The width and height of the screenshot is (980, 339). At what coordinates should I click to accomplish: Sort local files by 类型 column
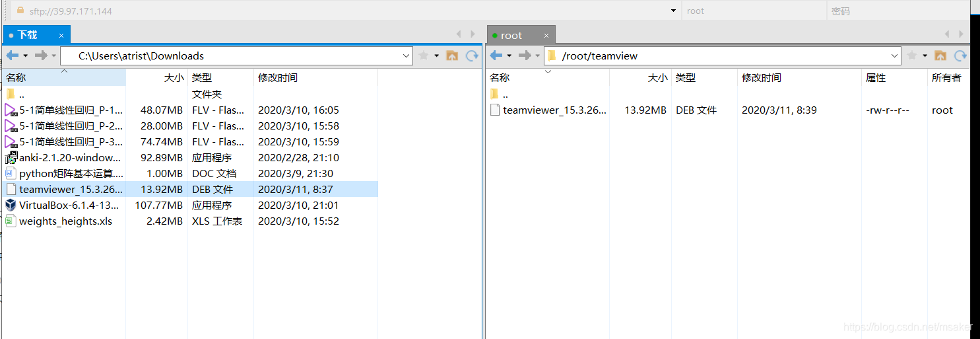point(221,77)
